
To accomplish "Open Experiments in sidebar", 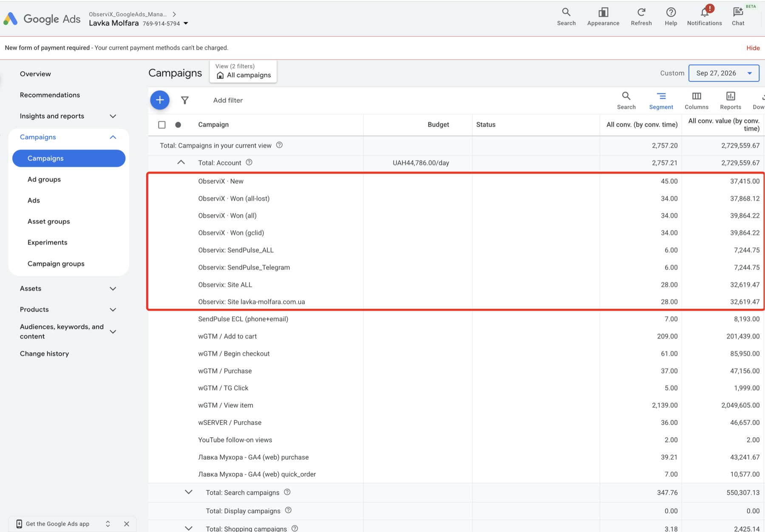I will [47, 242].
